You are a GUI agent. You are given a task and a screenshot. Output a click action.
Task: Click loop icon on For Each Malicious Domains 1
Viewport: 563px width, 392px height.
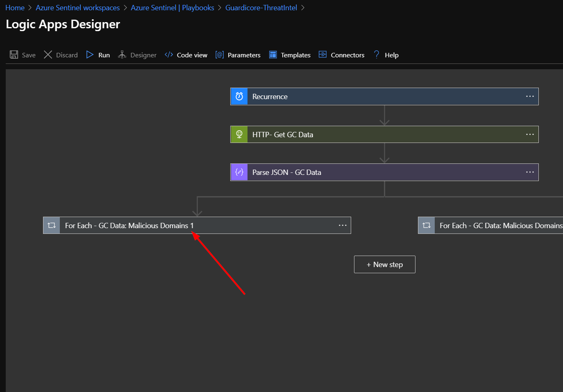pos(52,225)
